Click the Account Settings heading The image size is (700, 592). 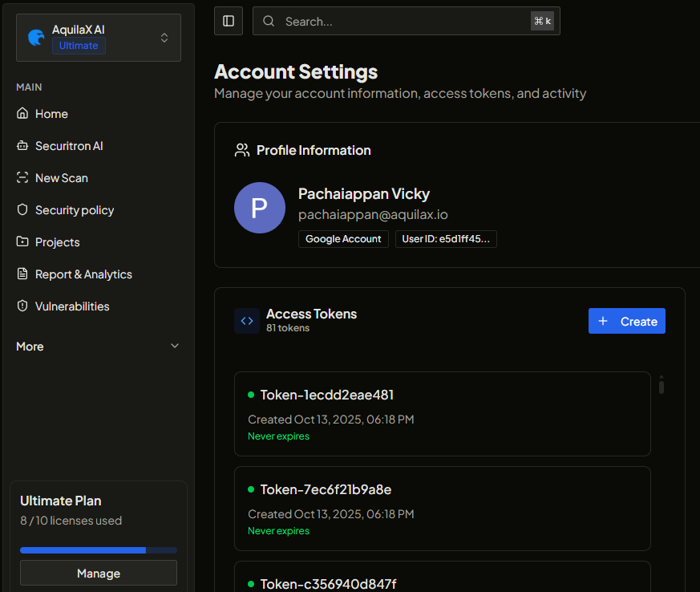(296, 72)
